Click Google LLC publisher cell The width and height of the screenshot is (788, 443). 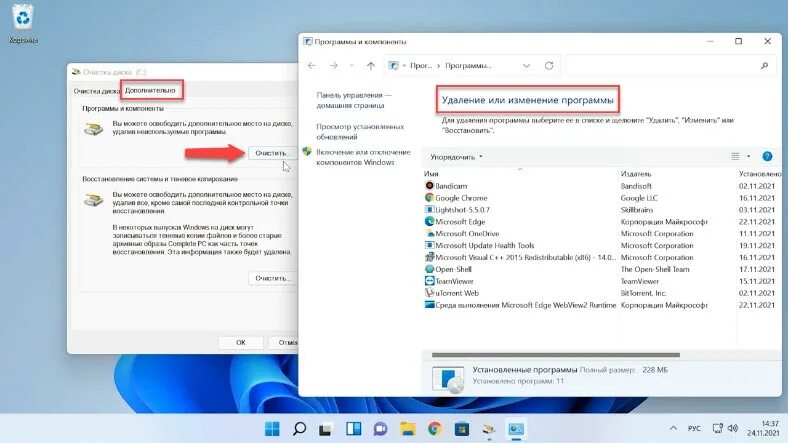point(639,198)
